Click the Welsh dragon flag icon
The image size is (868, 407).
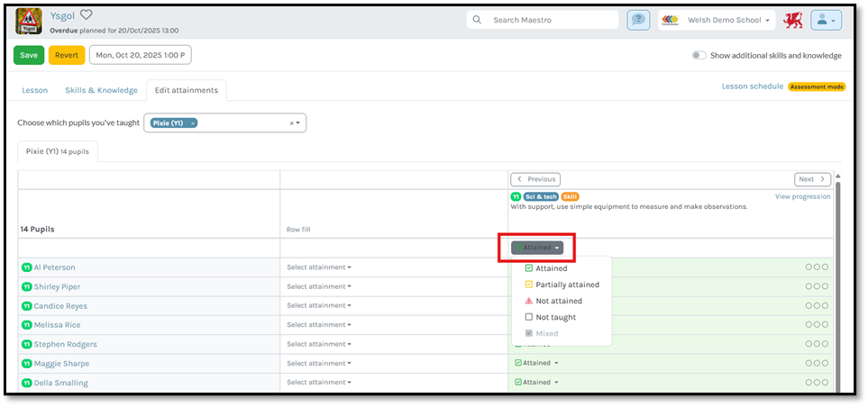(793, 20)
